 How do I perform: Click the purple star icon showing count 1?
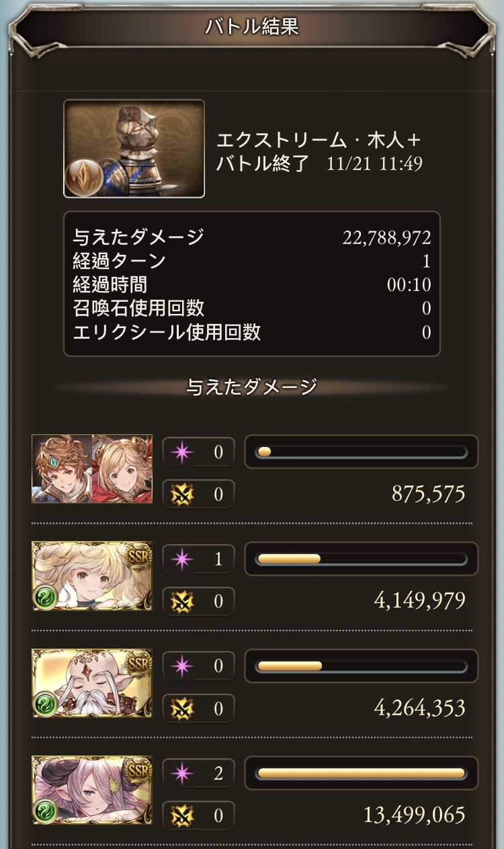point(182,559)
